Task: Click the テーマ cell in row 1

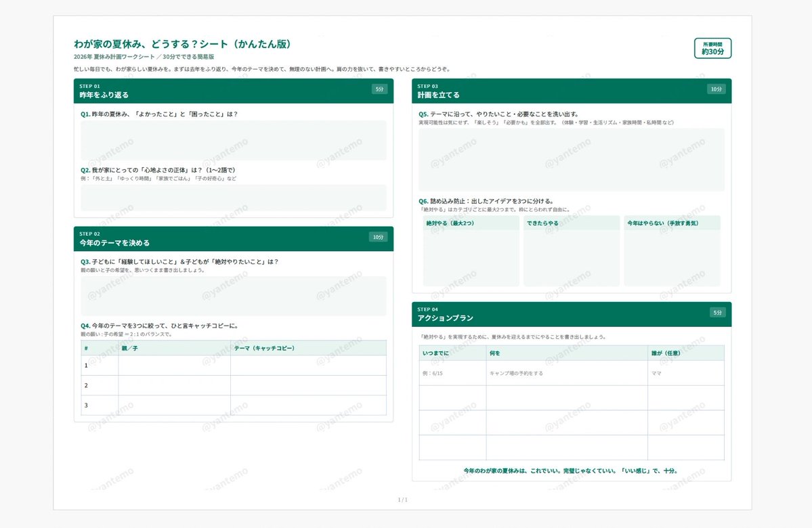Action: pyautogui.click(x=309, y=366)
